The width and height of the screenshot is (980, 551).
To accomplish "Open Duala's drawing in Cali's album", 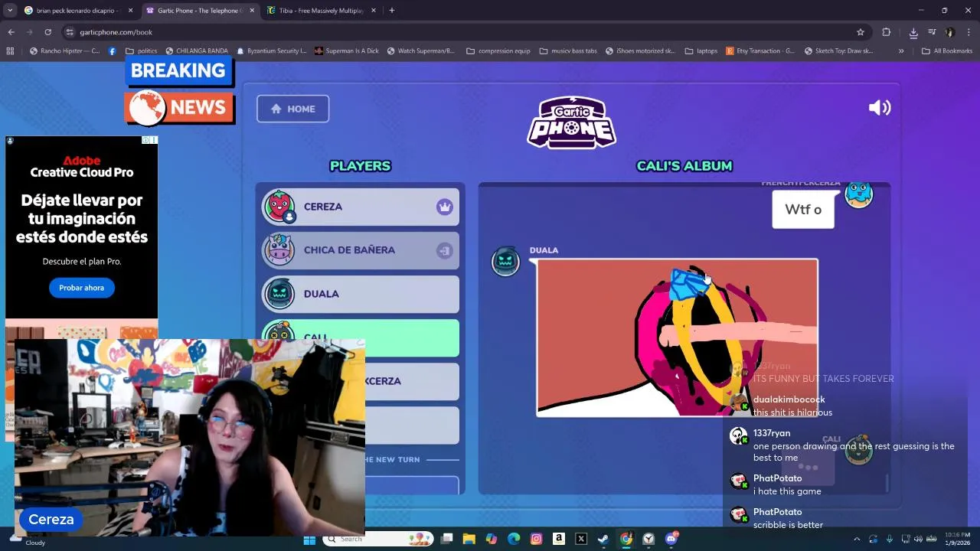I will point(678,337).
